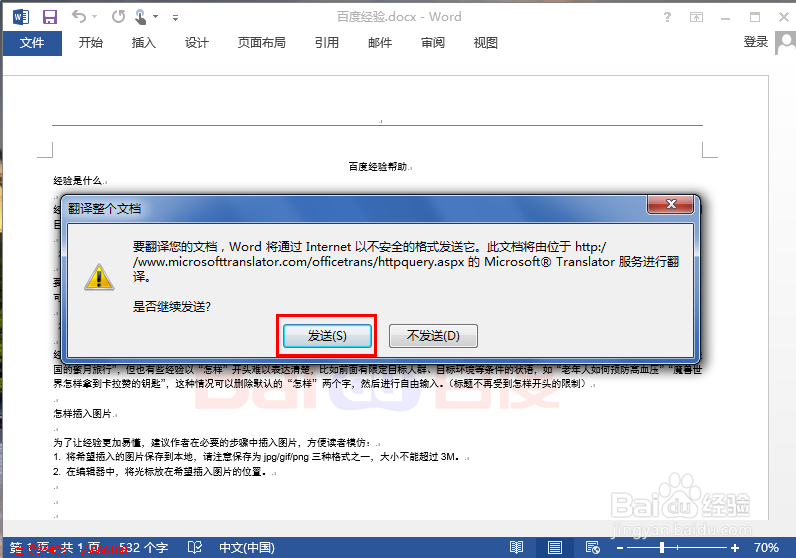
Task: Click the line 怎样插入图片 in document
Action: 82,413
